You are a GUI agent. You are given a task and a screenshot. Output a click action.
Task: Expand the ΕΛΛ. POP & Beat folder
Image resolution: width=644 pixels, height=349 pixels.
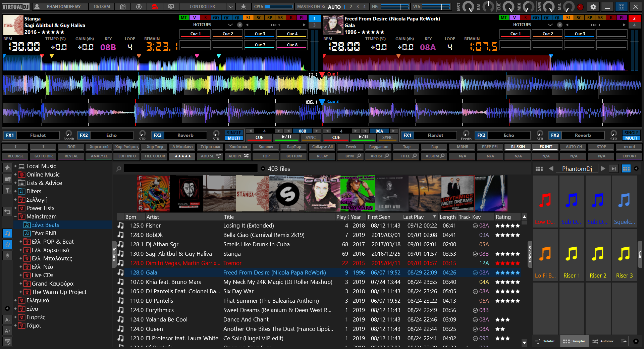click(20, 242)
